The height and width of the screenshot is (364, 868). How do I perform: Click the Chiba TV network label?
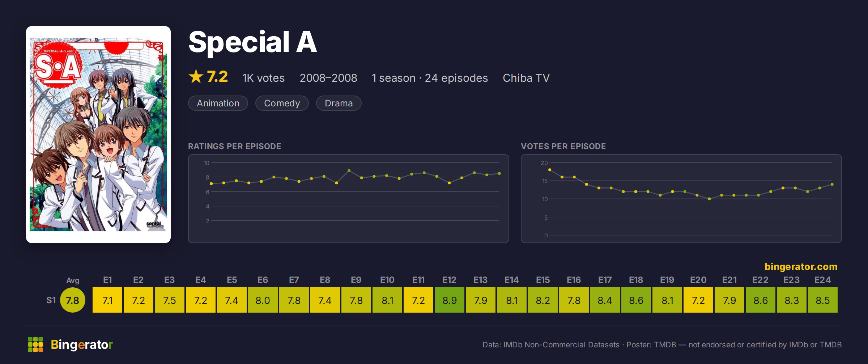coord(526,78)
